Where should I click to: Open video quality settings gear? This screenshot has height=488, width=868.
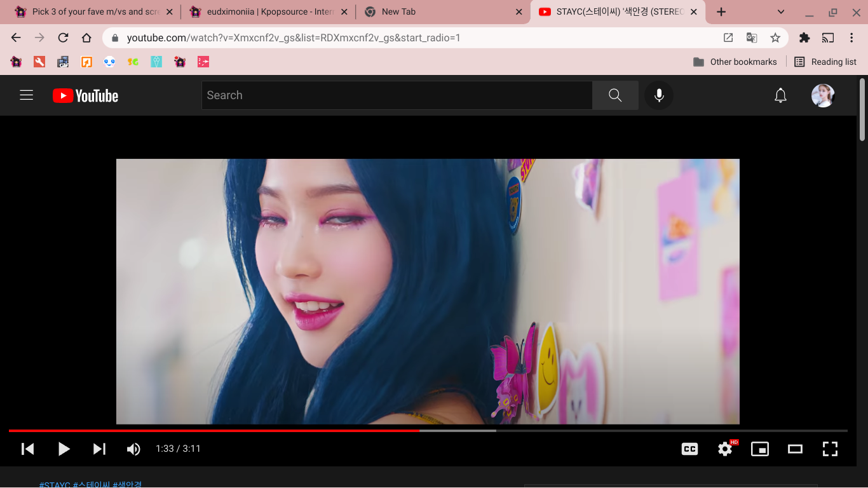coord(725,449)
